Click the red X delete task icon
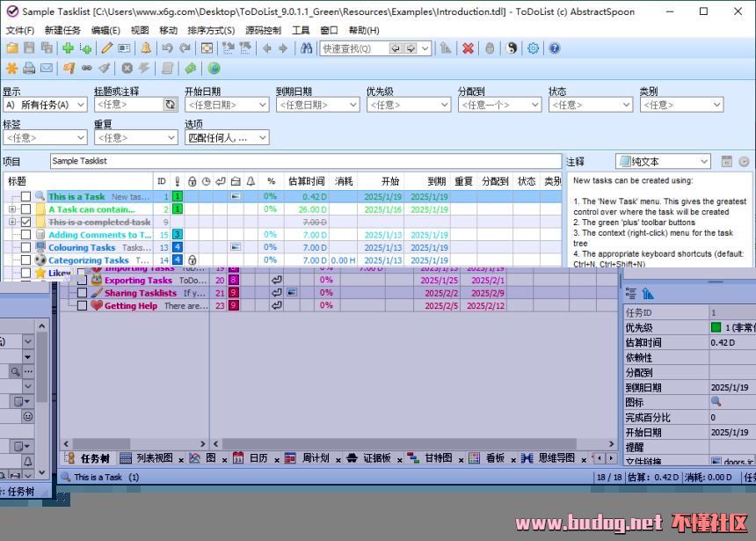 [x=469, y=48]
